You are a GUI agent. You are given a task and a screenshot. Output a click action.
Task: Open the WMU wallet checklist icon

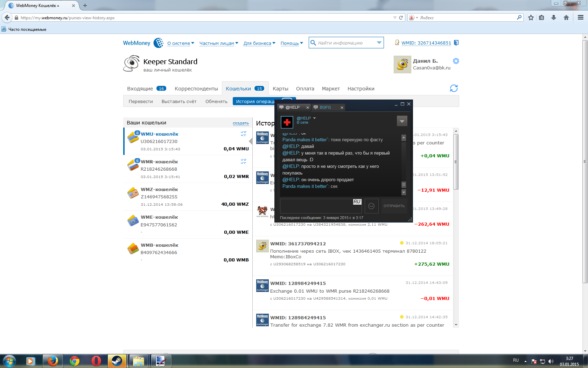tap(244, 134)
